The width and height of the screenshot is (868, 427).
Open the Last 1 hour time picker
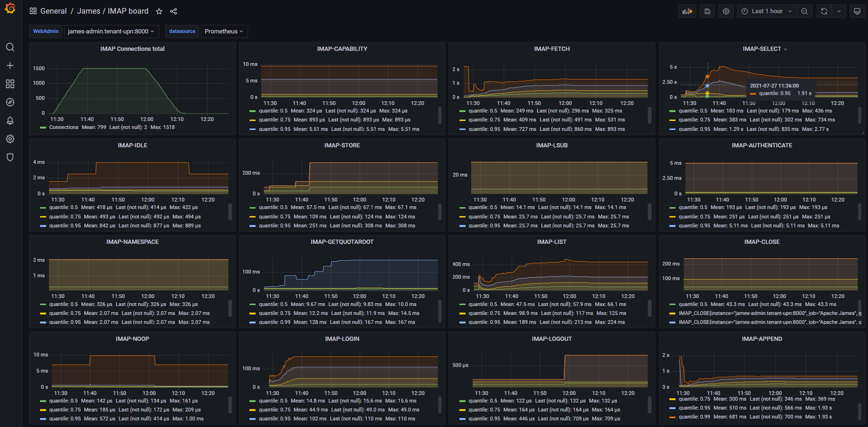click(767, 11)
